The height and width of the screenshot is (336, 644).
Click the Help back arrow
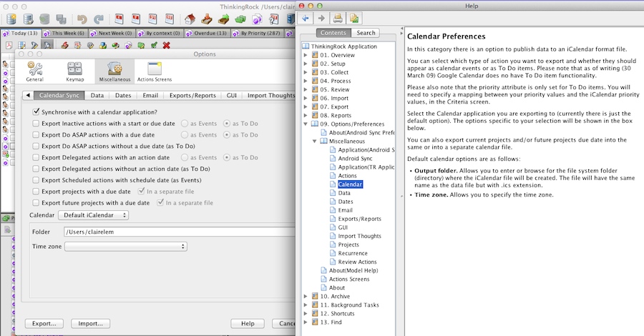(306, 17)
